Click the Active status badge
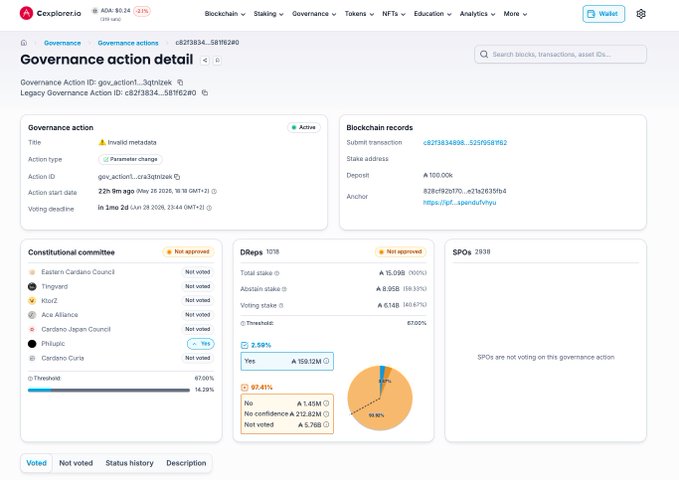The image size is (679, 480). (304, 127)
